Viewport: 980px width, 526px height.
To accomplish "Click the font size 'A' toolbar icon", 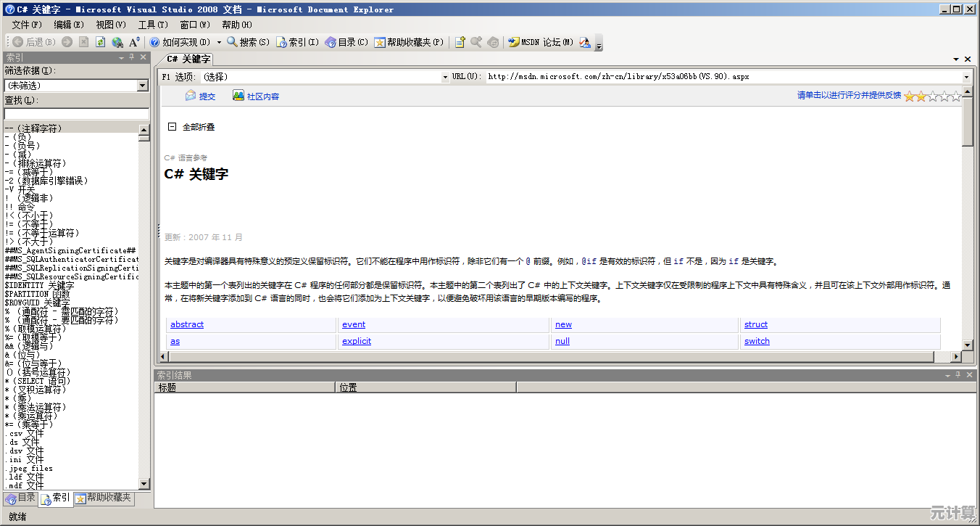I will coord(134,42).
